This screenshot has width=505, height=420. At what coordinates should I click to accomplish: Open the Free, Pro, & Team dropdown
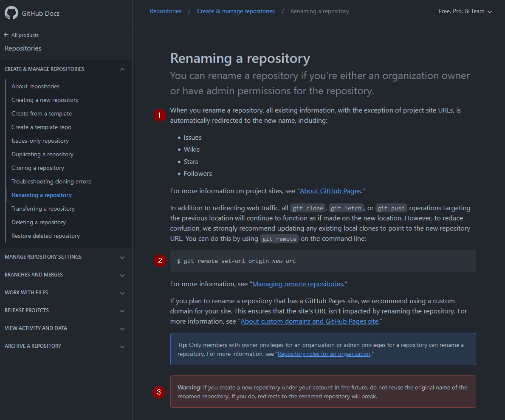[465, 11]
